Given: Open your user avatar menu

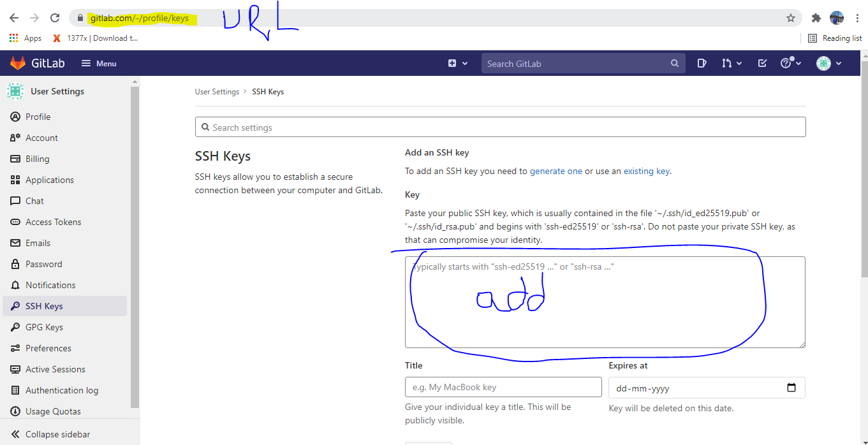Looking at the screenshot, I should coord(824,63).
